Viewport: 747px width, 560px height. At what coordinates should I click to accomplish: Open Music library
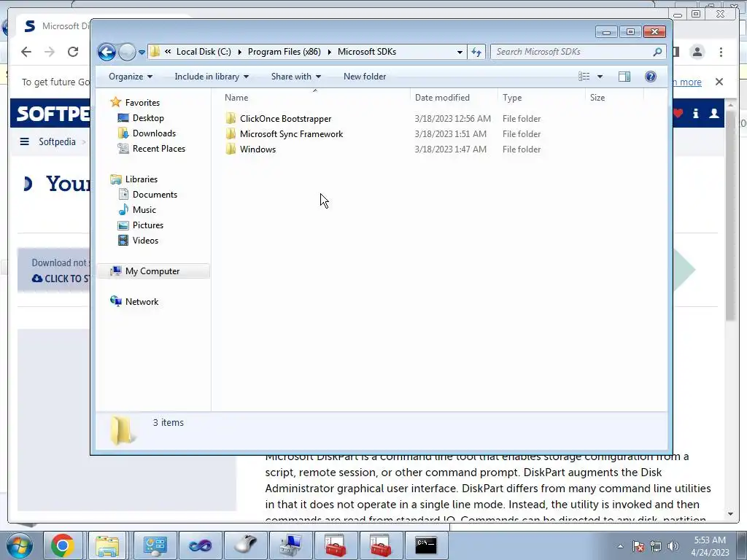point(144,209)
